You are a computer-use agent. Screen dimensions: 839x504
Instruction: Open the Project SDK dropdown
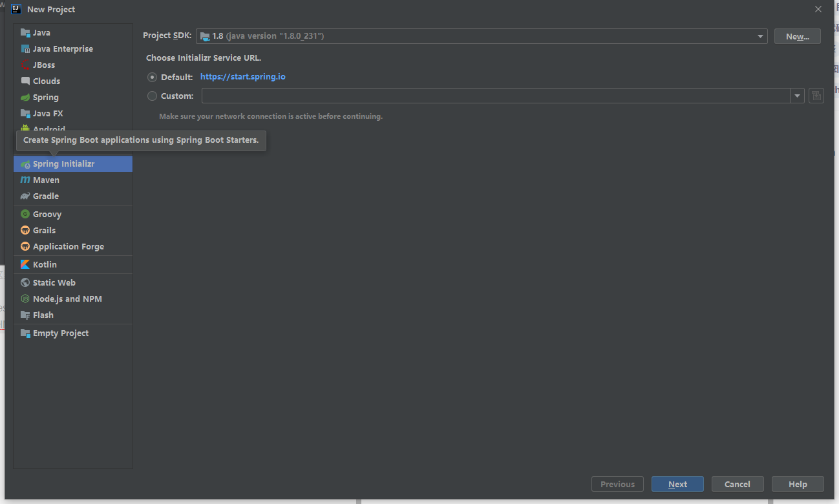coord(759,36)
